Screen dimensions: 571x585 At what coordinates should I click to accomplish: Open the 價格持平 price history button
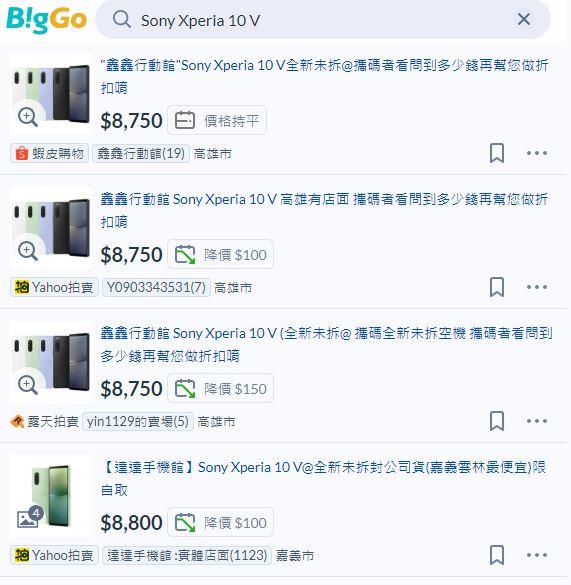point(217,120)
